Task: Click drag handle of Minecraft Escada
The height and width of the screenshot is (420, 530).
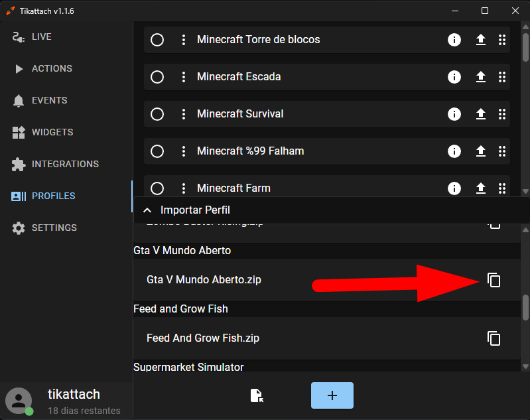Action: 502,77
